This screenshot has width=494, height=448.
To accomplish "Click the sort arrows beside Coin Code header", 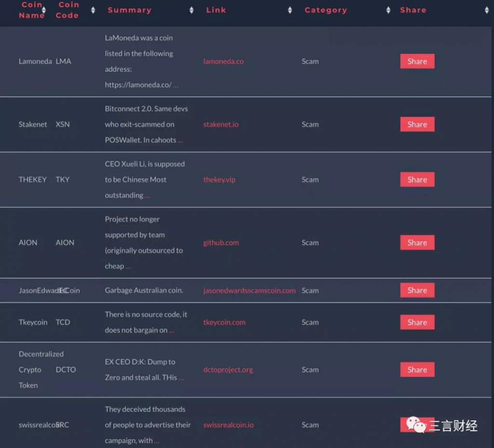I will click(93, 10).
